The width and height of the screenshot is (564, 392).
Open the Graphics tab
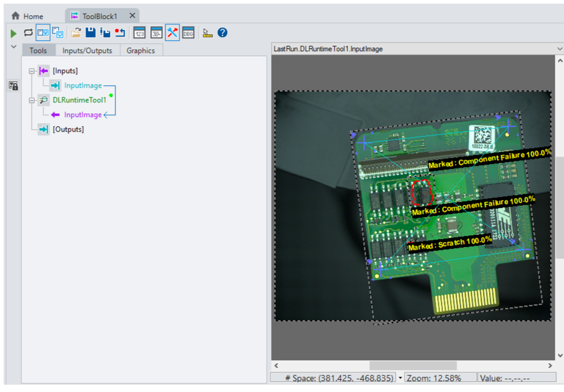pyautogui.click(x=140, y=51)
